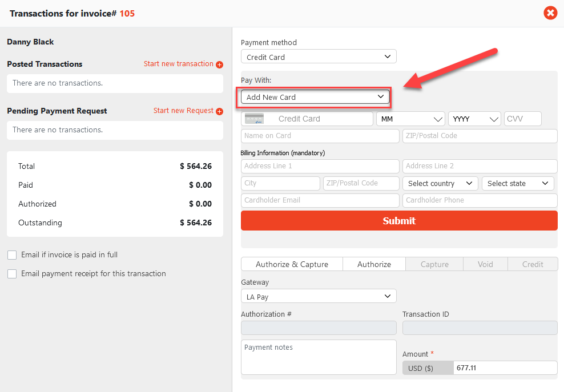Image resolution: width=564 pixels, height=392 pixels.
Task: Open the Payment method dropdown
Action: tap(318, 57)
